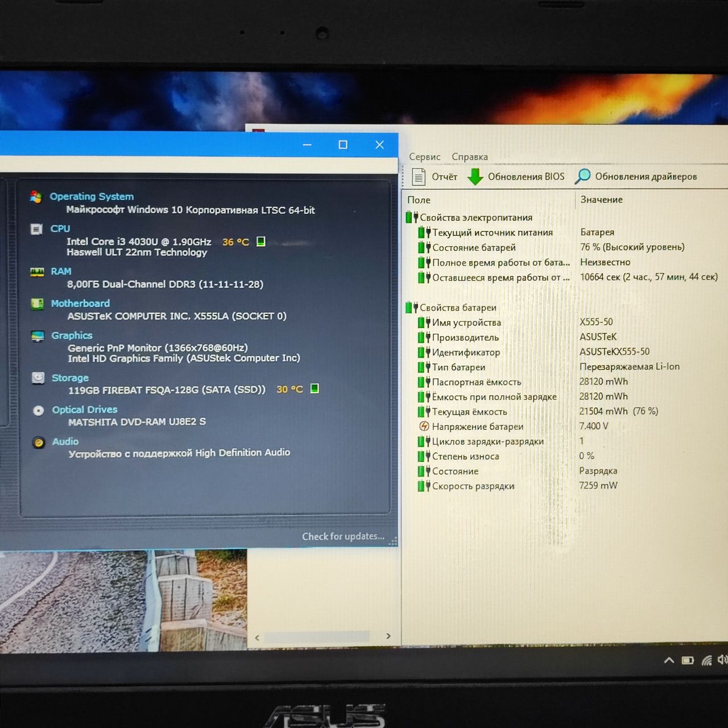Click the Обновления BIOS button
This screenshot has height=728, width=728.
[516, 177]
